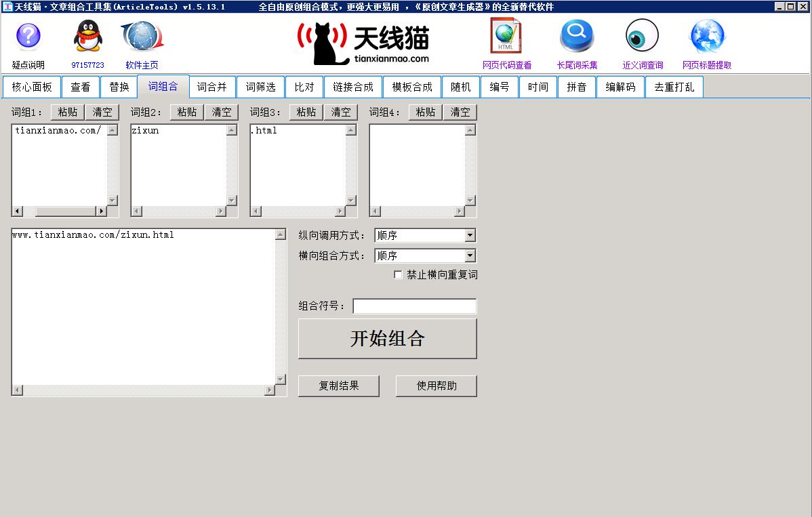
Task: Switch to the 核心面板 tab
Action: (x=32, y=87)
